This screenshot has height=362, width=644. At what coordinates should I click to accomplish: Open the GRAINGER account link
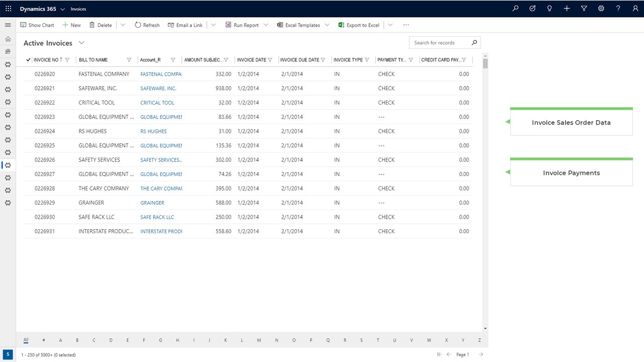152,203
